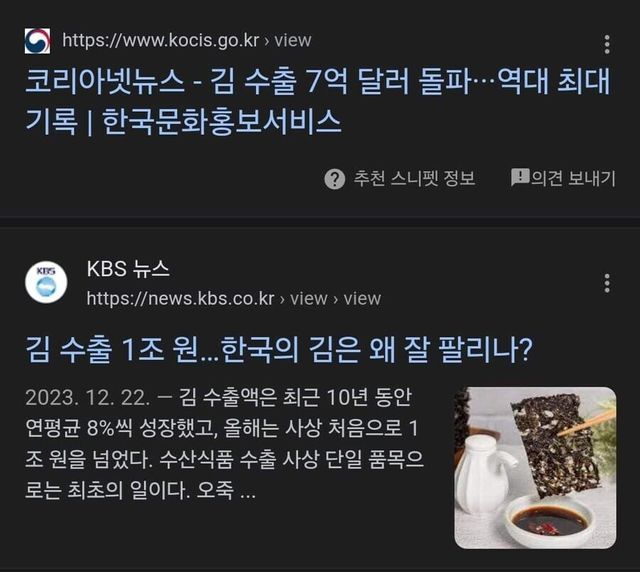Open the three-dot menu for kocis.go.kr result
Screen dimensions: 640x572
coord(607,44)
